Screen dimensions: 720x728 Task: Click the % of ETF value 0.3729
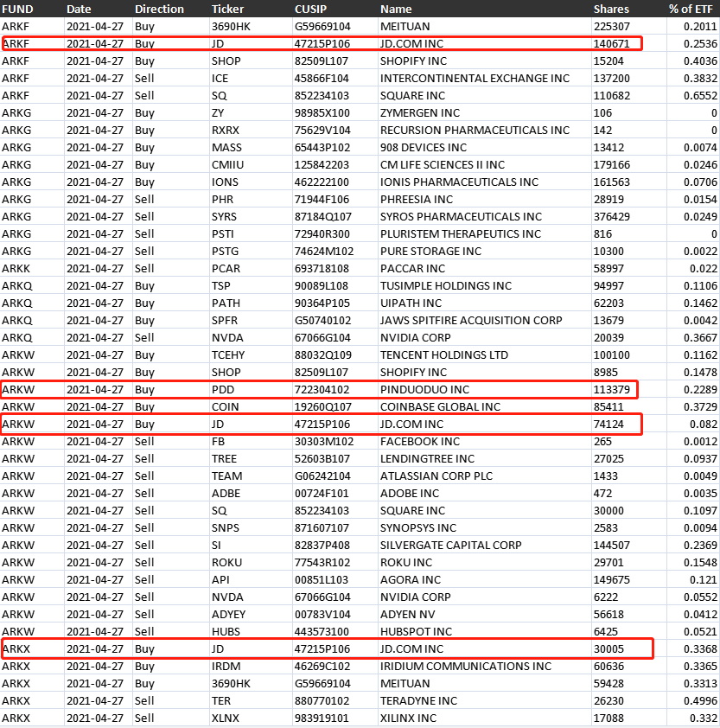(700, 406)
